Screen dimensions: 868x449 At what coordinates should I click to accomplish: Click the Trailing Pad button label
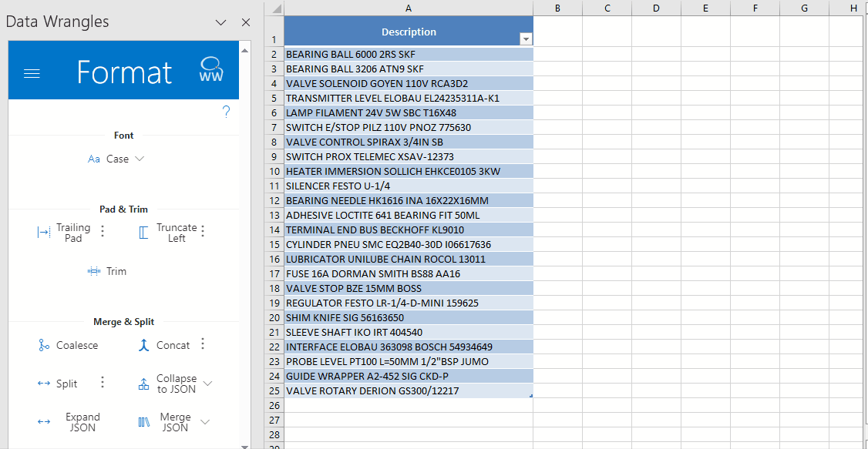[73, 233]
